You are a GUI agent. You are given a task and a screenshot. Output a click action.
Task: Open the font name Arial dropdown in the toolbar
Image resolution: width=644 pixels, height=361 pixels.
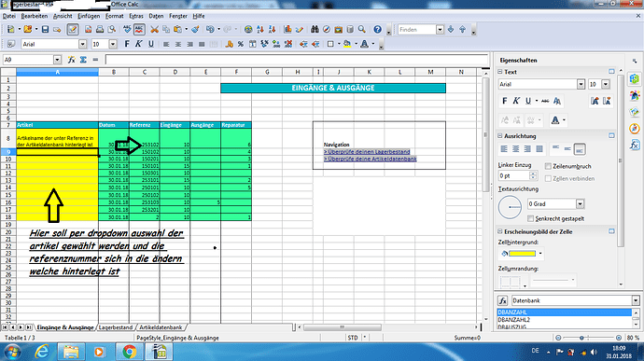coord(82,44)
